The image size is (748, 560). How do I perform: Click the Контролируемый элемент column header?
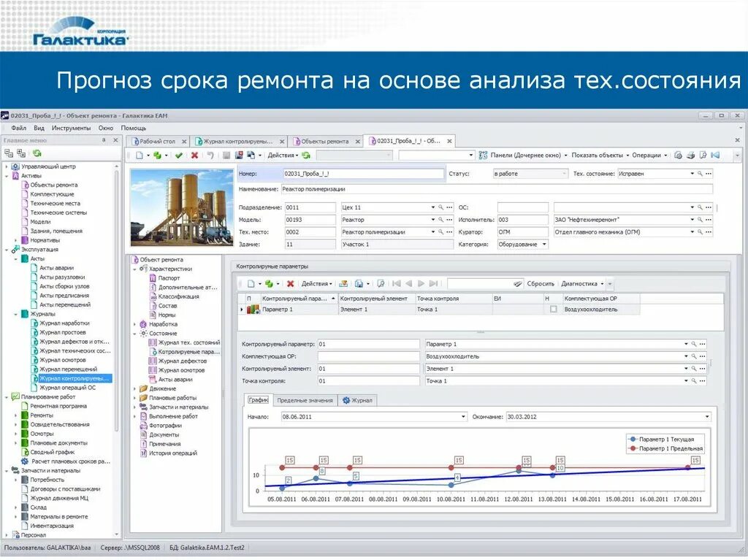coord(376,299)
